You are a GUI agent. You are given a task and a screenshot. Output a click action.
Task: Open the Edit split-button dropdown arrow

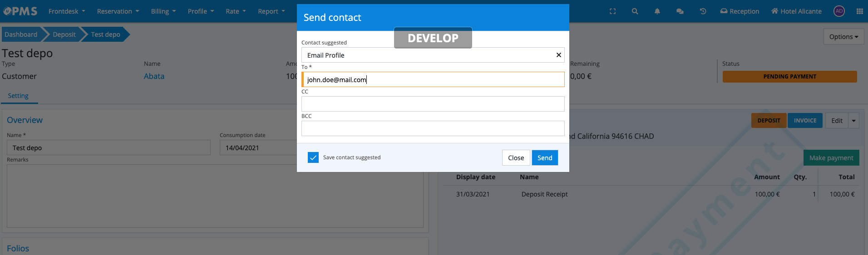pyautogui.click(x=853, y=121)
